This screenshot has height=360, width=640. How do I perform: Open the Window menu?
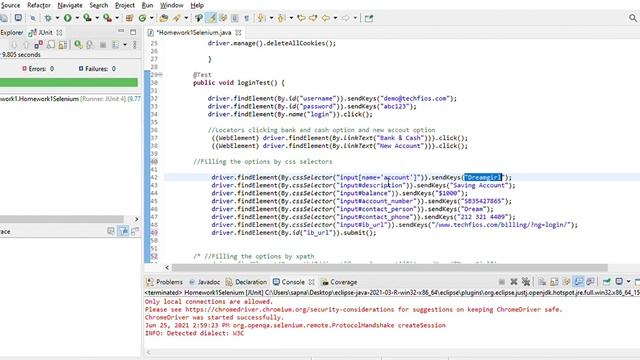(x=171, y=5)
